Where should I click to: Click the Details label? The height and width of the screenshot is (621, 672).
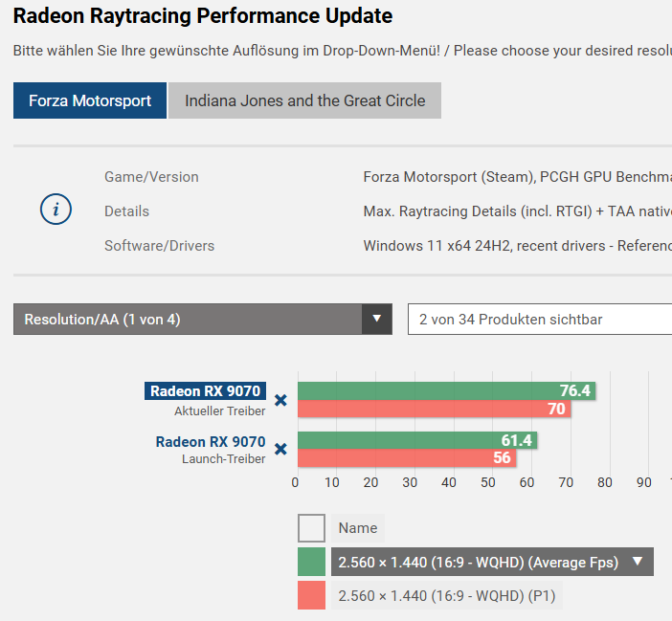coord(127,211)
